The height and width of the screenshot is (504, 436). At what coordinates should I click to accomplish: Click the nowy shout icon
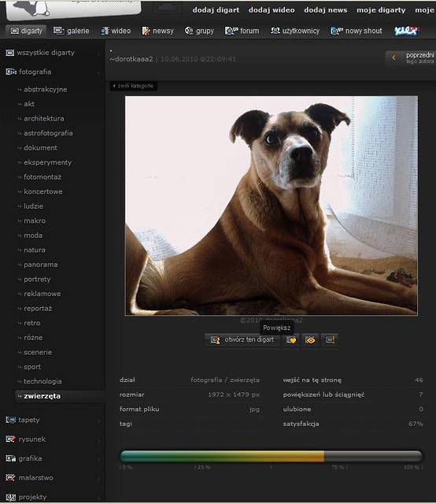coord(337,31)
